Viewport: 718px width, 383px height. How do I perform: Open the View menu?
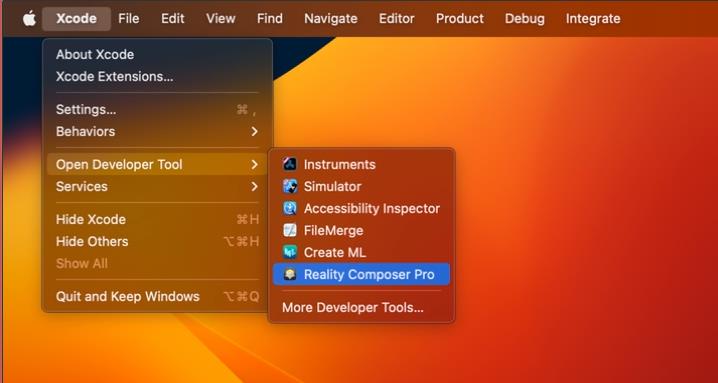tap(221, 19)
